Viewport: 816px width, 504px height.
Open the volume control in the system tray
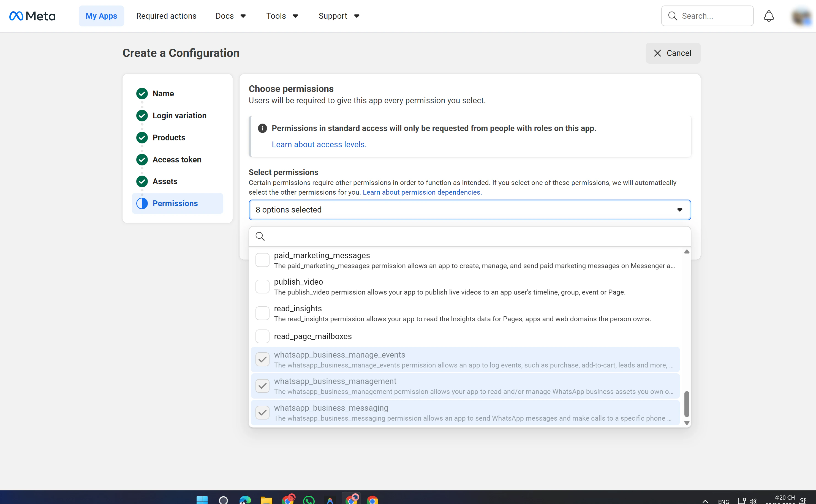point(753,501)
